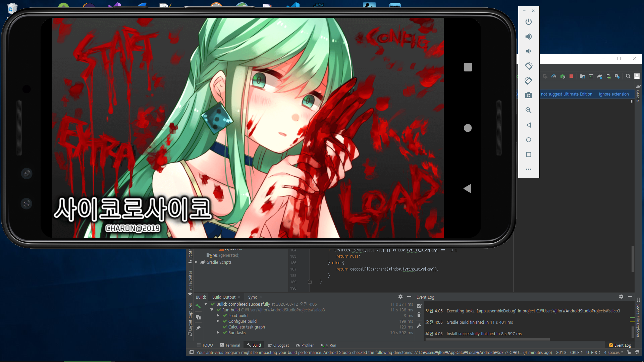Switch to the Logcat tool tab
644x362 pixels.
pyautogui.click(x=278, y=345)
